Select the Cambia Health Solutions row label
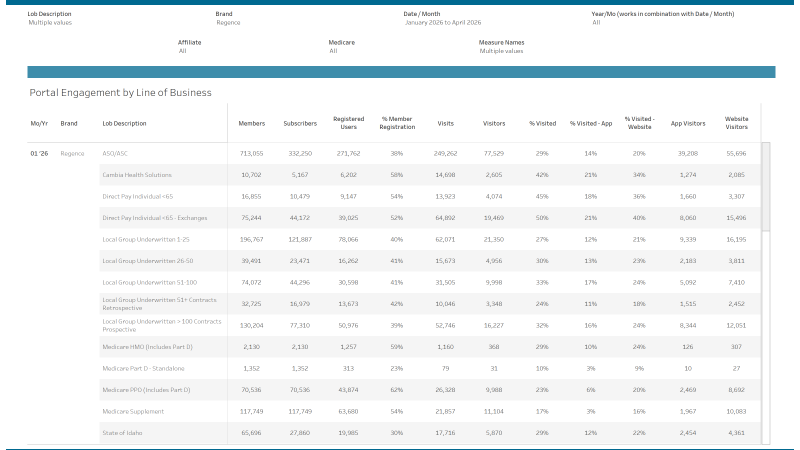 (137, 175)
